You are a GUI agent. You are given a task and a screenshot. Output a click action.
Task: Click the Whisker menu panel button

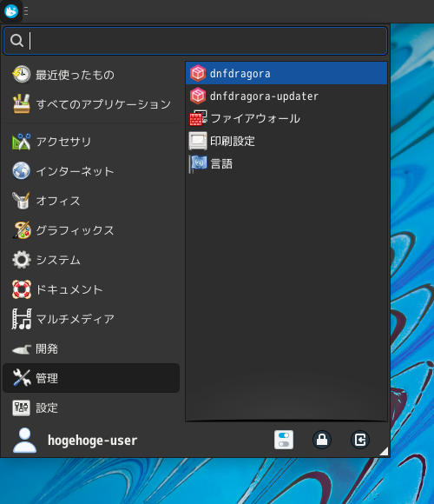pyautogui.click(x=11, y=11)
